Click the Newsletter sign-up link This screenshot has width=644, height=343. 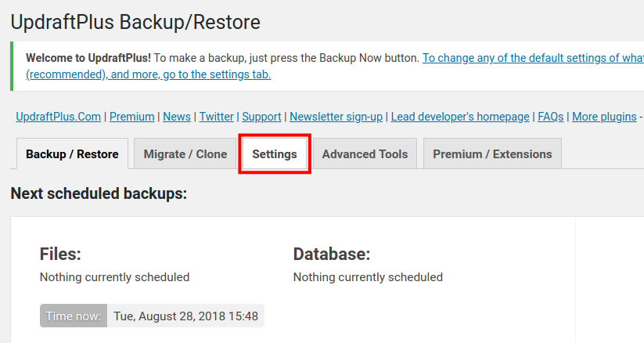pyautogui.click(x=336, y=117)
